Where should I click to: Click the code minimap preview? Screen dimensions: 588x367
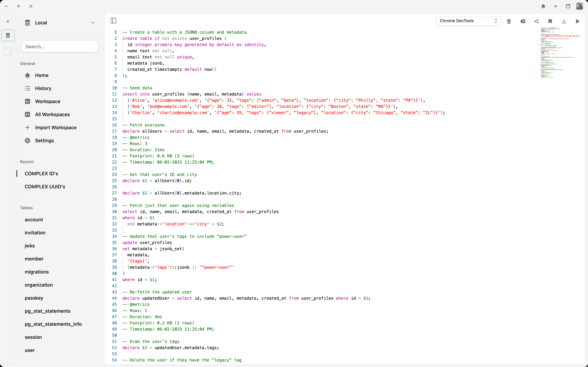560,53
